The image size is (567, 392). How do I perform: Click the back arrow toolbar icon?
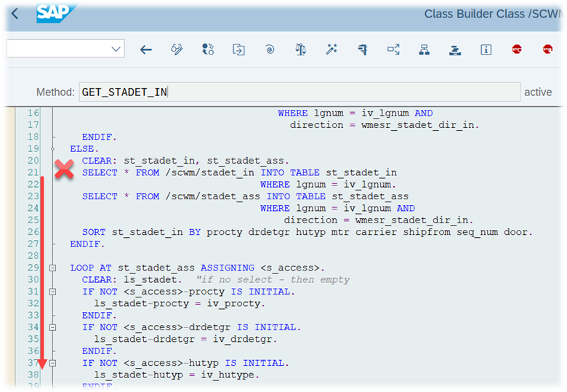146,49
